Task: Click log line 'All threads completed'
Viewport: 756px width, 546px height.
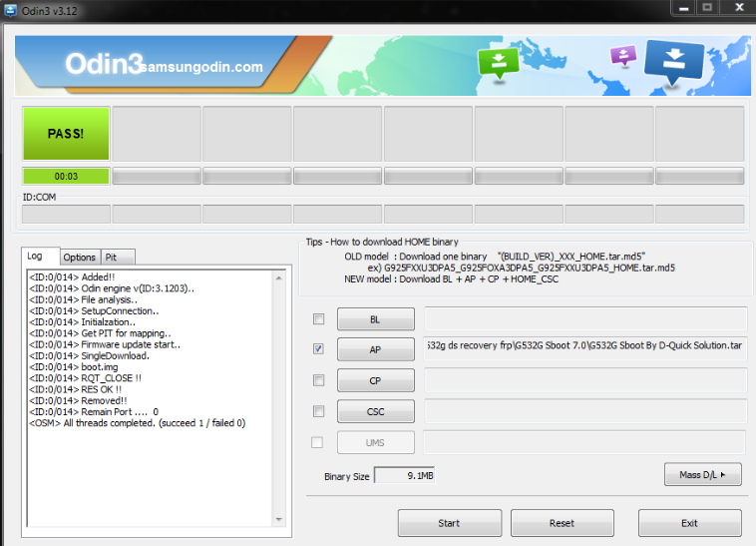Action: click(x=138, y=423)
